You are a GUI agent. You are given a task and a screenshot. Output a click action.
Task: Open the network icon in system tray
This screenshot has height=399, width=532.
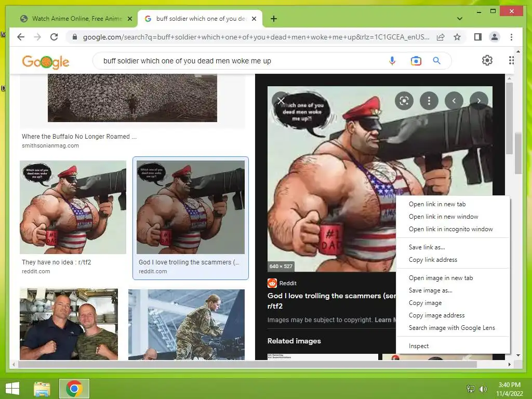click(471, 389)
